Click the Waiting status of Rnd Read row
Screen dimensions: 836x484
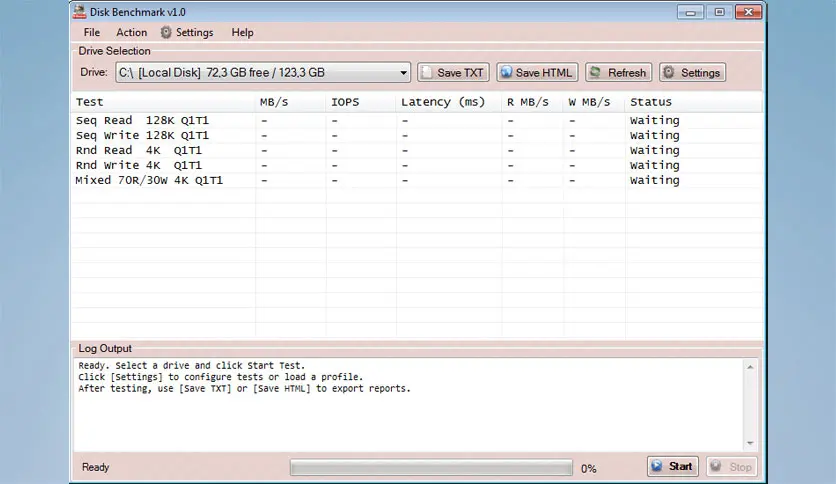coord(655,150)
